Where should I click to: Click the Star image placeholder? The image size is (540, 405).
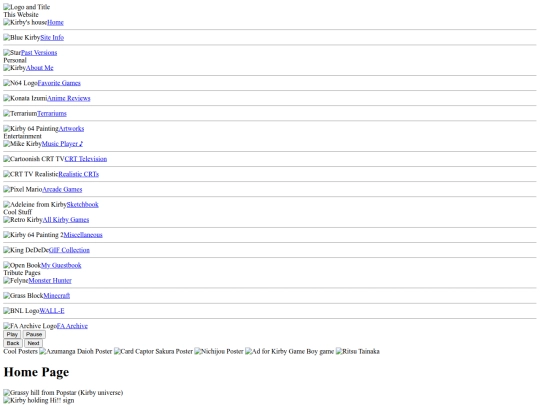click(x=12, y=53)
